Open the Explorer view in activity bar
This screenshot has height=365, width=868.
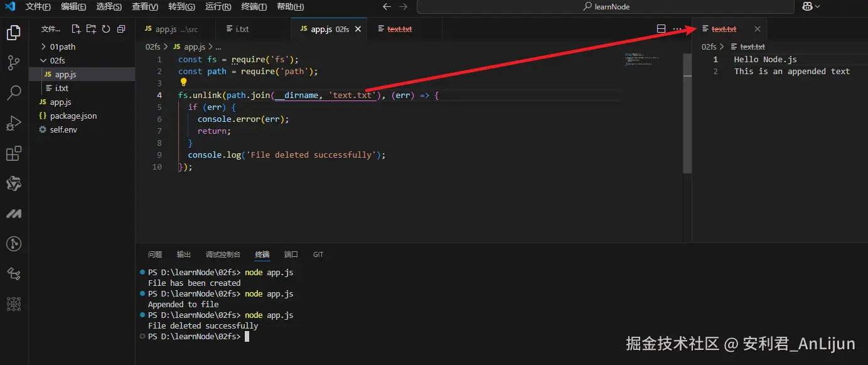(x=14, y=32)
